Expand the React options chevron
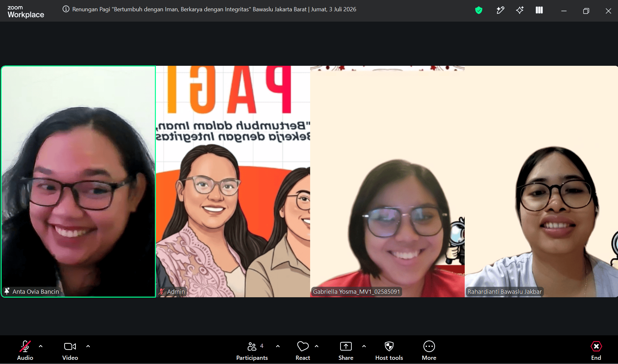The width and height of the screenshot is (618, 364). click(x=317, y=346)
